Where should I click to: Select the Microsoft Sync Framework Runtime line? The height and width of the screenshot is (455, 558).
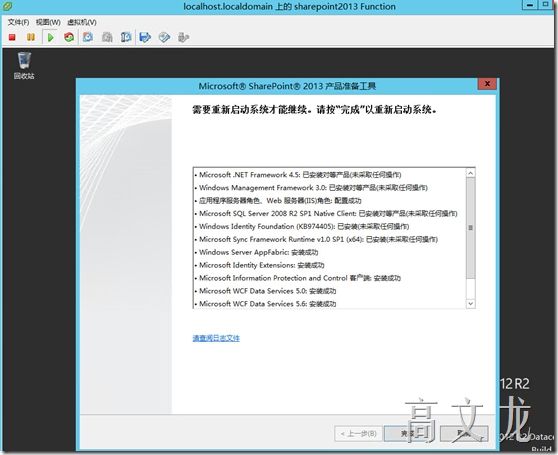pyautogui.click(x=316, y=239)
